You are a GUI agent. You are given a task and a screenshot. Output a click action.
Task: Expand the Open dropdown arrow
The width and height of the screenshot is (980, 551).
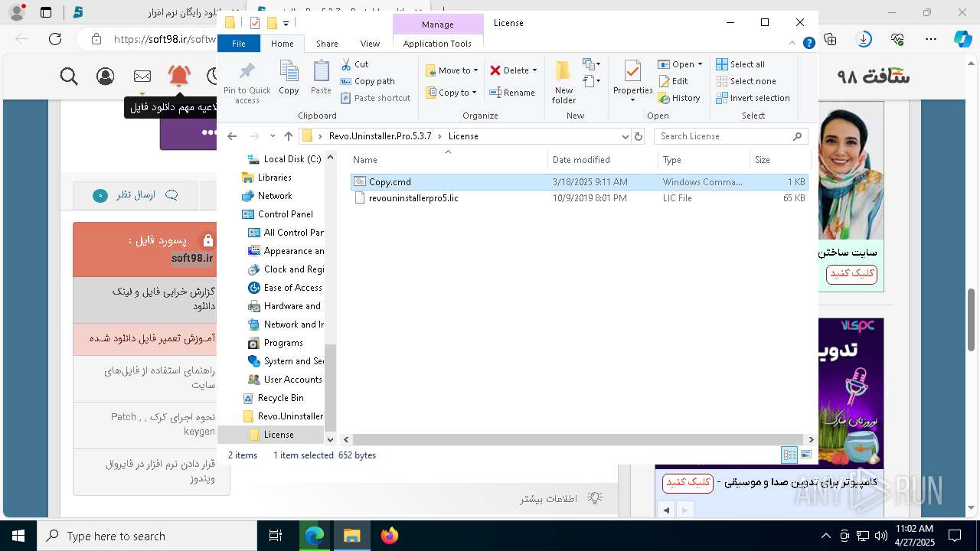pyautogui.click(x=700, y=64)
